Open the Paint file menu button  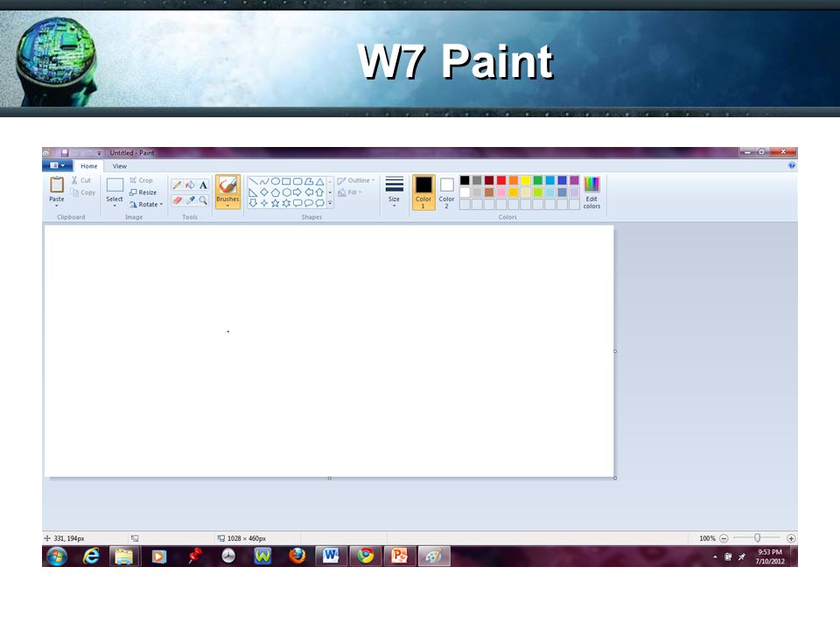[x=57, y=165]
